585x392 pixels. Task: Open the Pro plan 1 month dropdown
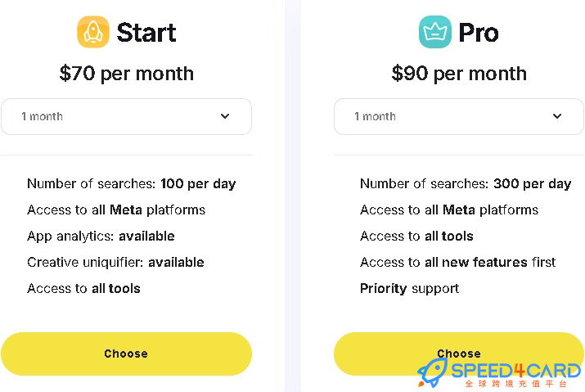pos(459,116)
